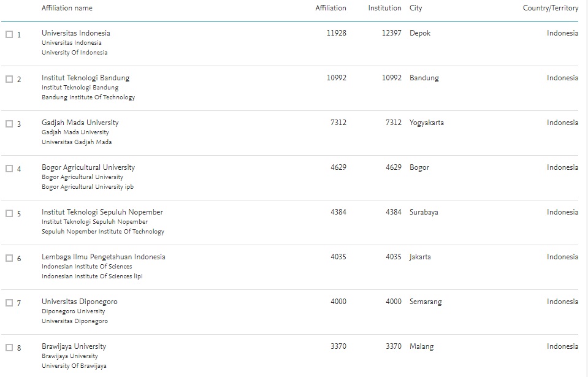Sort results by the Affiliation name column
The width and height of the screenshot is (588, 377).
[66, 8]
